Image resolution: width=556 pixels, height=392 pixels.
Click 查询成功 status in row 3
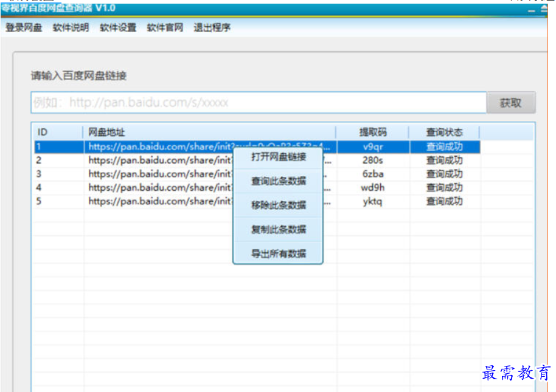coord(444,174)
